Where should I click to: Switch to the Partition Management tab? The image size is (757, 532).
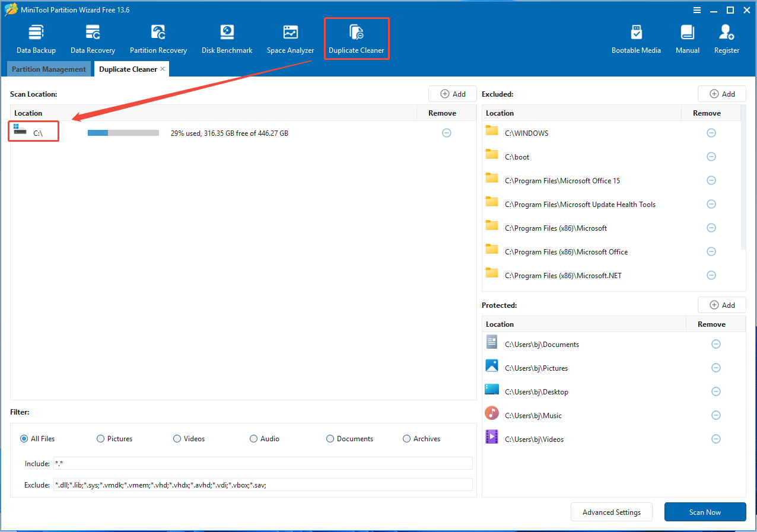tap(49, 69)
